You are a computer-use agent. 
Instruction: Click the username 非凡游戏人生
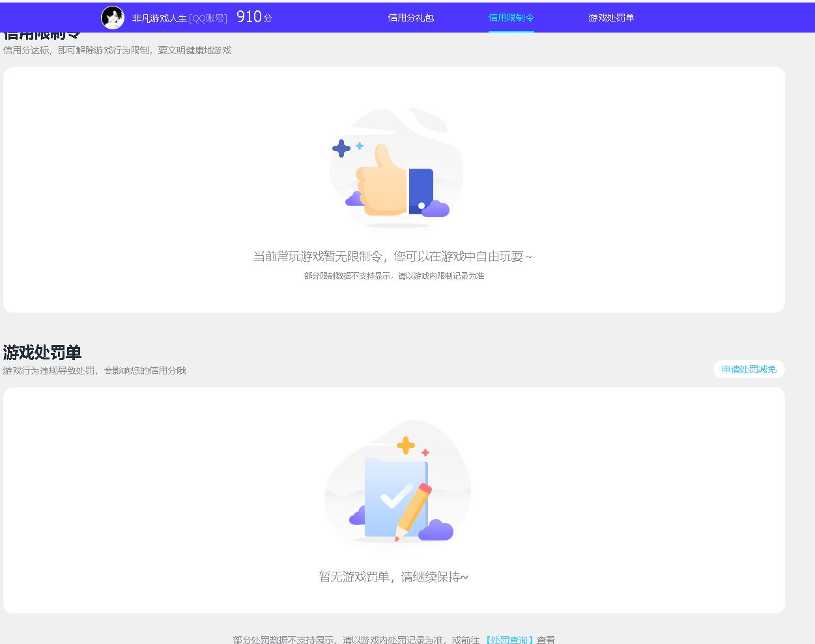(159, 18)
